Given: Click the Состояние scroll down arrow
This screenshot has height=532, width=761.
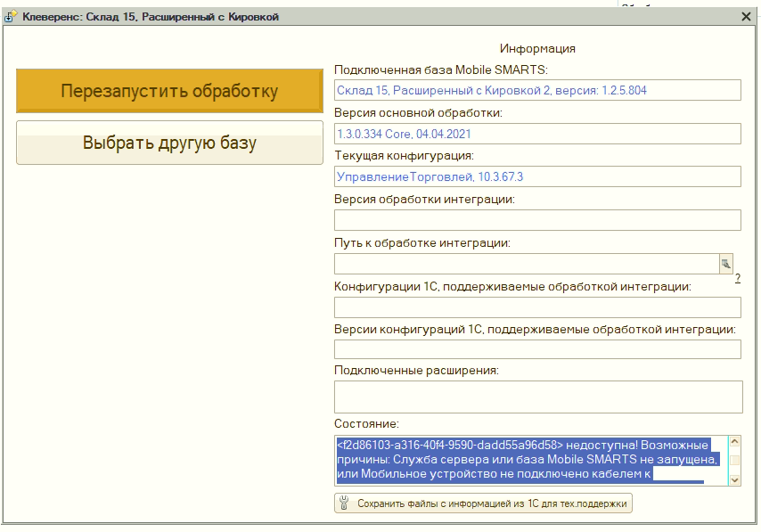Looking at the screenshot, I should click(x=735, y=480).
